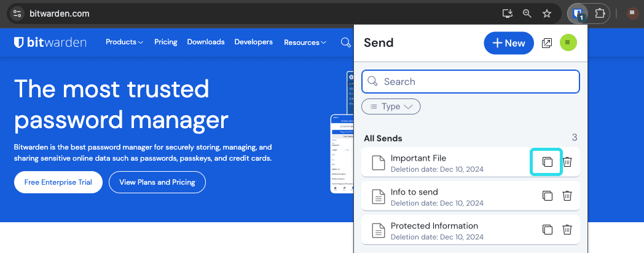
Task: Copy link for Important File send
Action: pos(547,162)
